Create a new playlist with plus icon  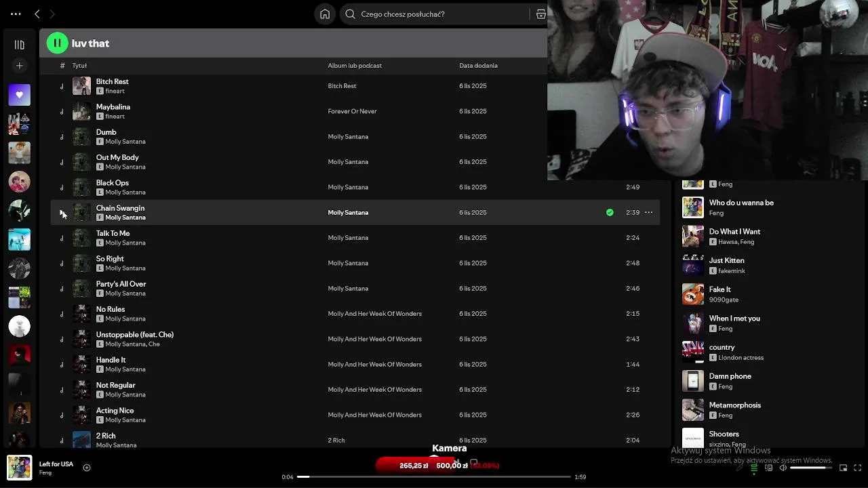(x=19, y=66)
